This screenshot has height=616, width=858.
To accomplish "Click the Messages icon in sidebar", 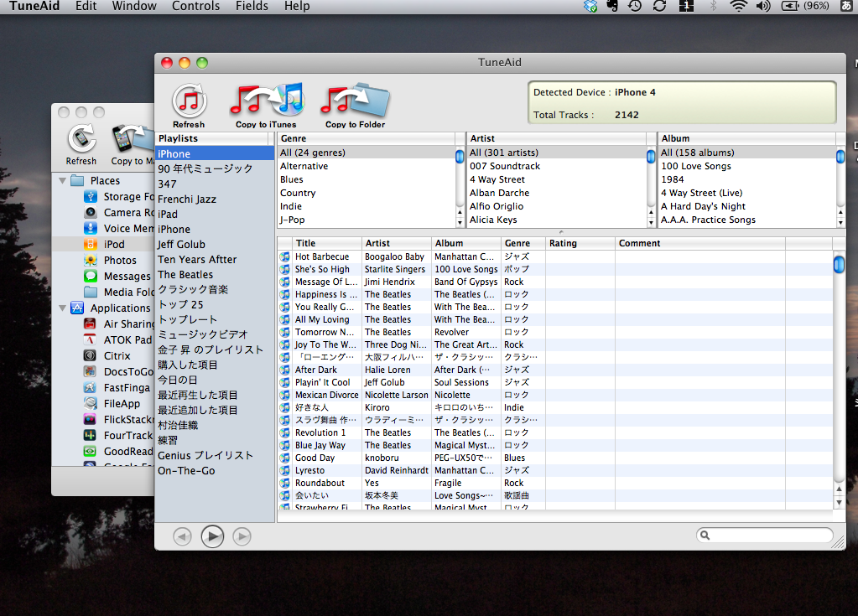I will click(91, 276).
